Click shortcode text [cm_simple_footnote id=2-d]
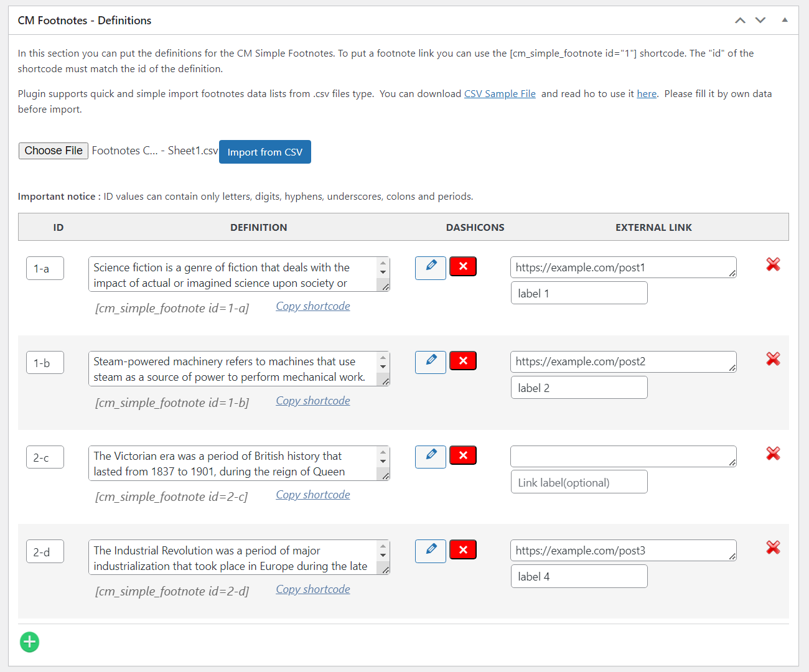 (172, 592)
